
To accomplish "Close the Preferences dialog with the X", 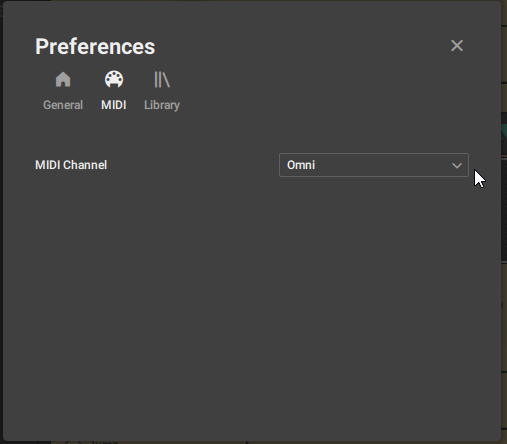I will coord(457,46).
